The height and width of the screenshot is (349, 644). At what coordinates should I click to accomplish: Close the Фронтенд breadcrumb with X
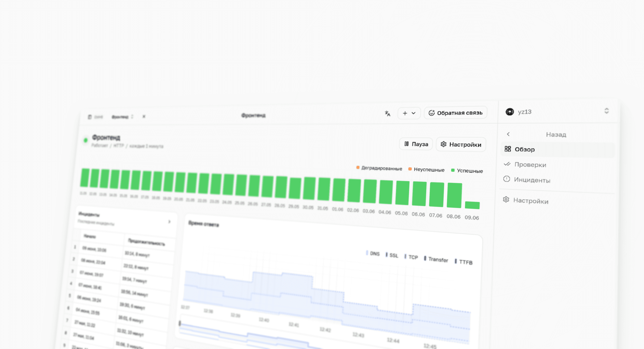click(x=144, y=117)
